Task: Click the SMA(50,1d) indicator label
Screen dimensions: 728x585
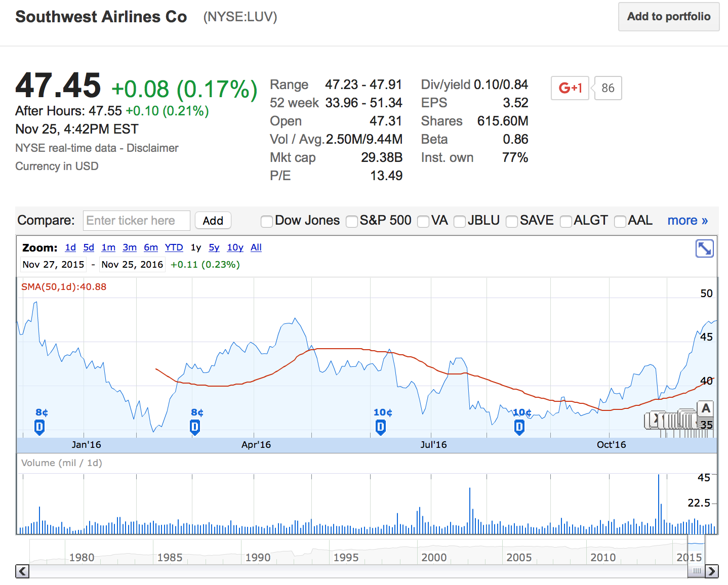Action: coord(64,287)
